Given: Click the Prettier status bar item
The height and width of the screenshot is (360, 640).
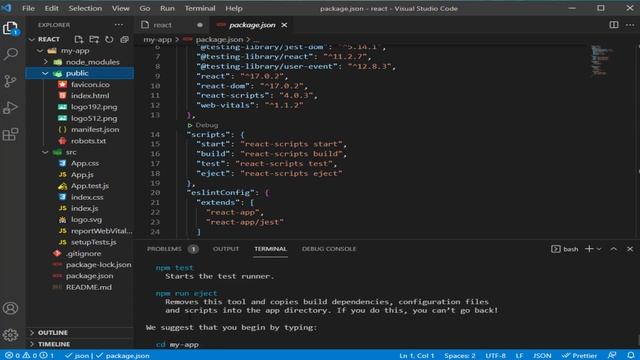Looking at the screenshot, I should coord(580,356).
